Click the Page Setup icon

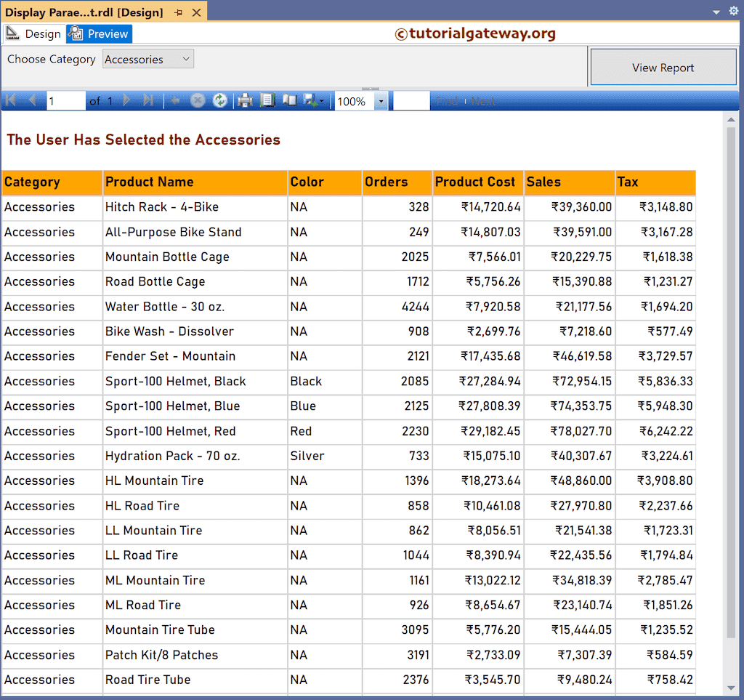point(267,100)
